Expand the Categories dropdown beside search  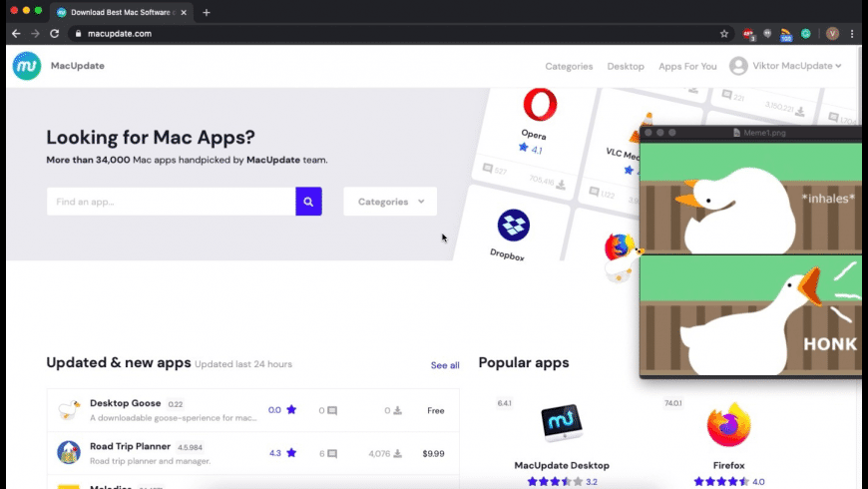(x=390, y=202)
